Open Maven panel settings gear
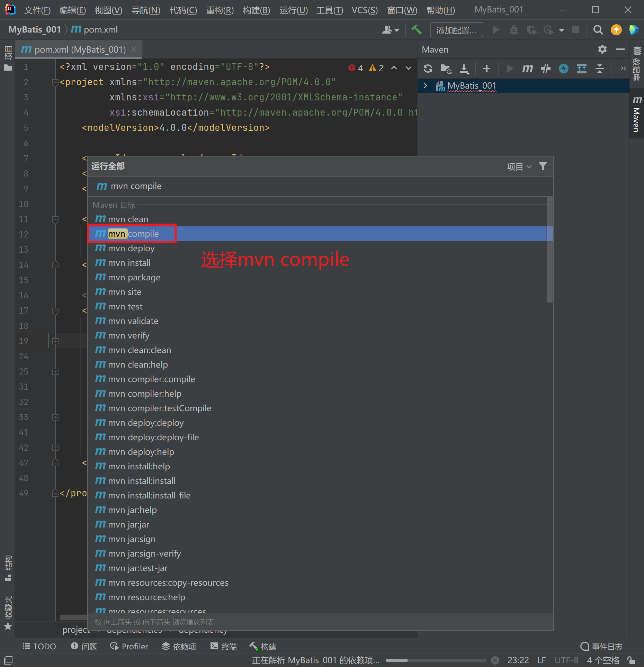644x667 pixels. (602, 49)
